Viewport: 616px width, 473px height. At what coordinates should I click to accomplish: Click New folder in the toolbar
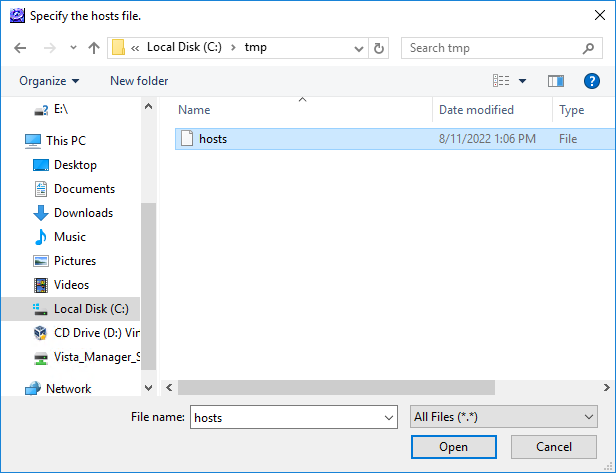click(139, 81)
